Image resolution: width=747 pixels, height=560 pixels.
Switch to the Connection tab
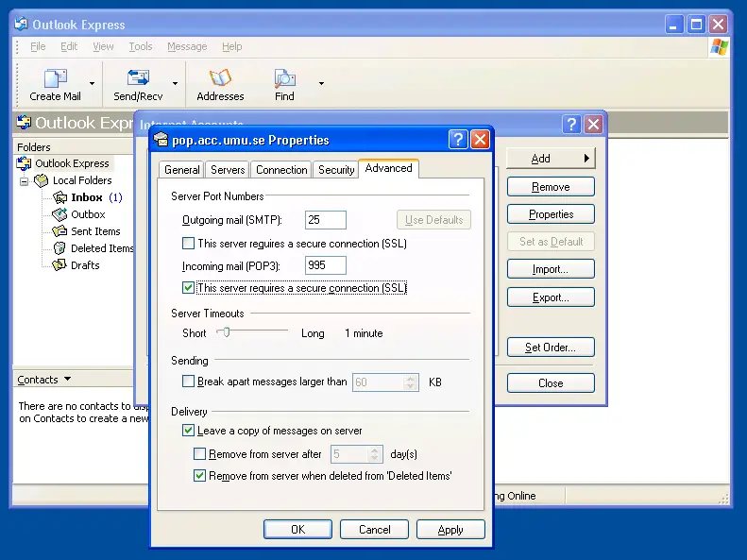point(281,170)
